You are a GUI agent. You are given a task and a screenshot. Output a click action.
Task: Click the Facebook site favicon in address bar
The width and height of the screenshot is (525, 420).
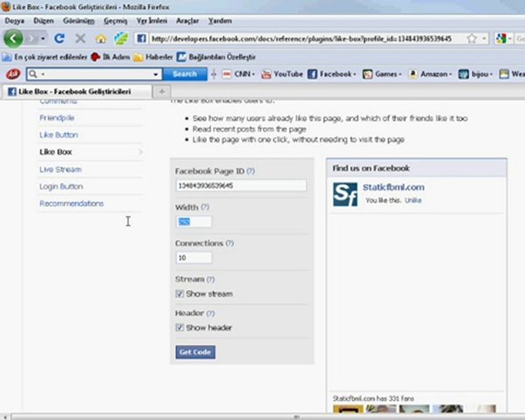(141, 38)
